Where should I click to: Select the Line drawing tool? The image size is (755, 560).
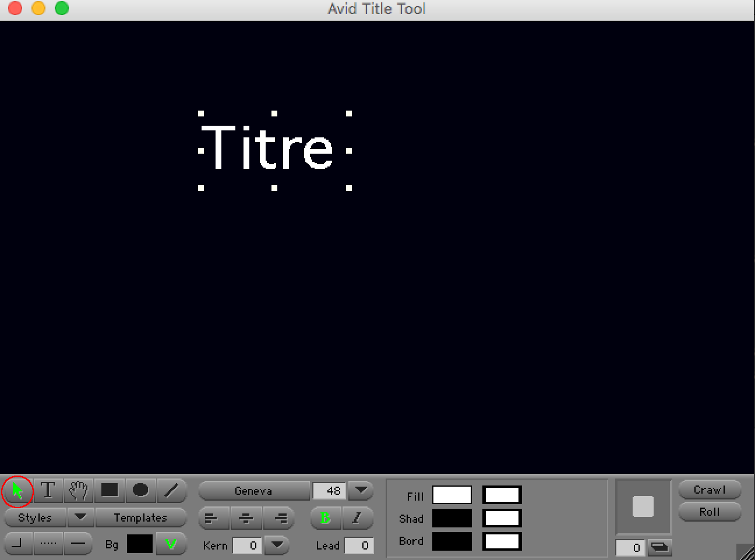[x=171, y=491]
